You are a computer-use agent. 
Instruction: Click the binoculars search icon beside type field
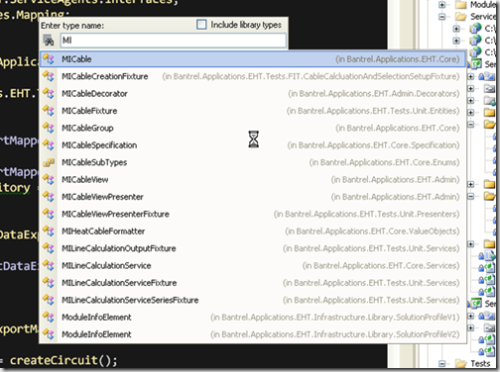point(49,41)
